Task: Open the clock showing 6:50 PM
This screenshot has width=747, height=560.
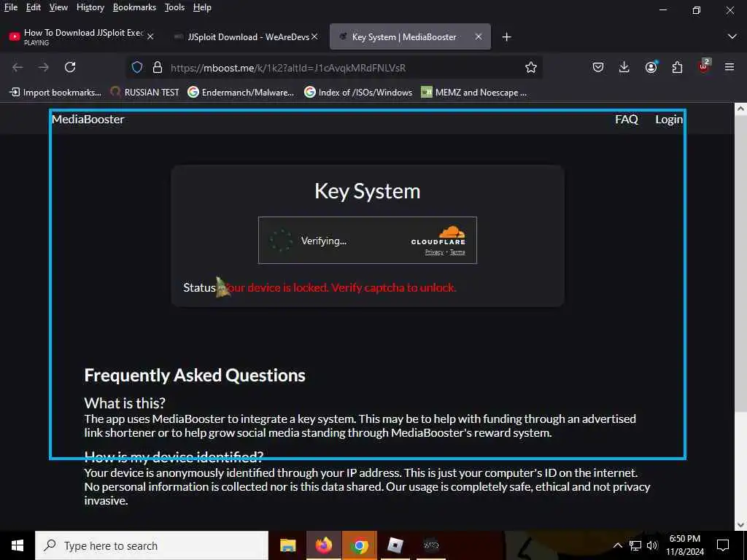Action: 684,545
